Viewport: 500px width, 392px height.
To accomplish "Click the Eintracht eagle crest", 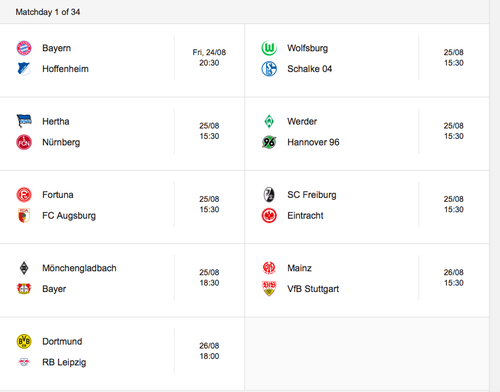I will (269, 216).
